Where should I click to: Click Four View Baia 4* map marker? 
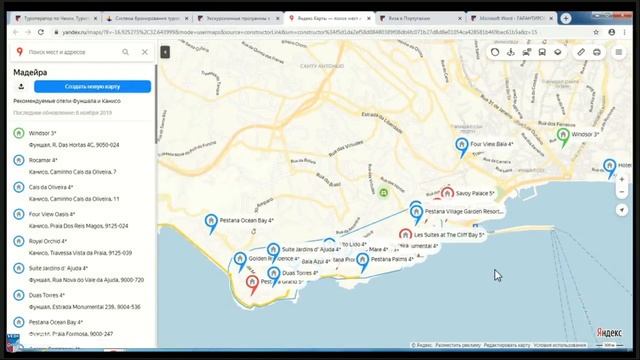(462, 147)
